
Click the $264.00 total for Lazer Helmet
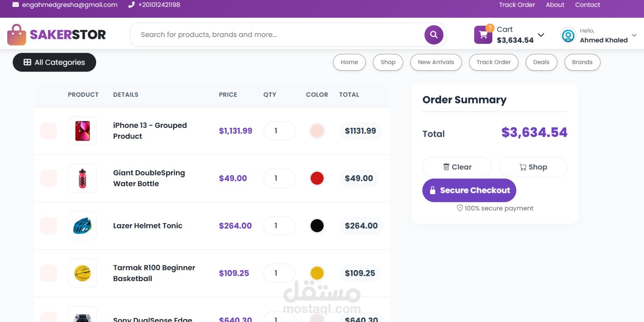(x=361, y=226)
